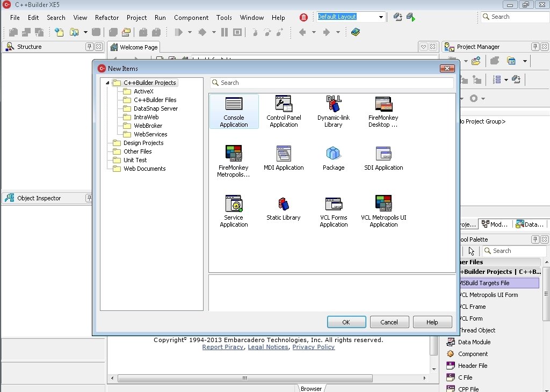Open the Back history dropdown arrow

click(x=314, y=32)
